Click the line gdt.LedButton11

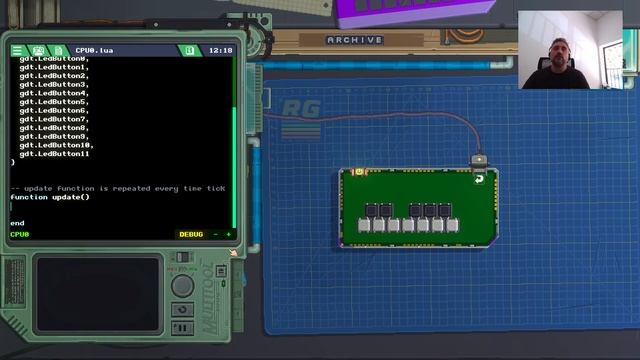point(54,154)
